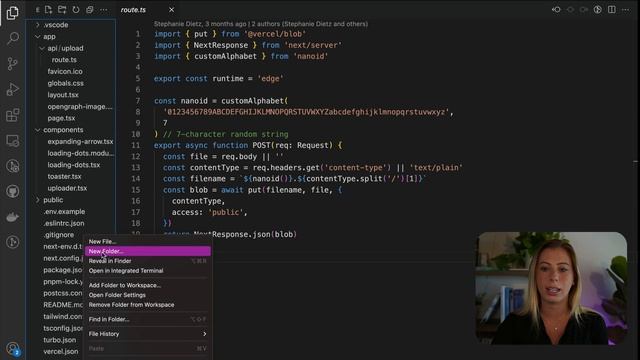Choose Remove Folder from Workspace
Image resolution: width=640 pixels, height=360 pixels.
148,305
